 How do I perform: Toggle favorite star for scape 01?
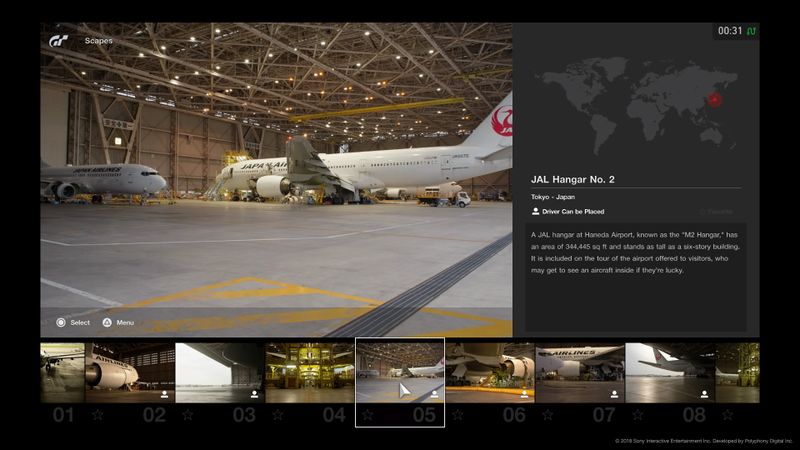(x=97, y=414)
